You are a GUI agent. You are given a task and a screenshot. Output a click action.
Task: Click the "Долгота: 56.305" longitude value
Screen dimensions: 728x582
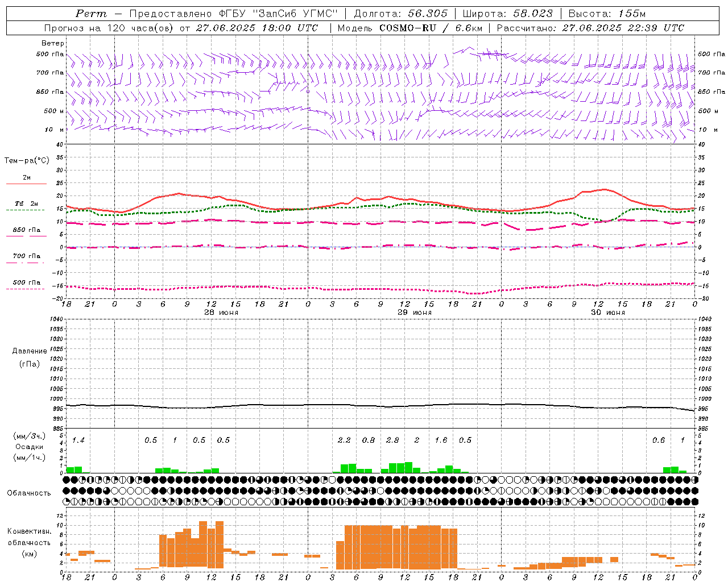coord(401,14)
